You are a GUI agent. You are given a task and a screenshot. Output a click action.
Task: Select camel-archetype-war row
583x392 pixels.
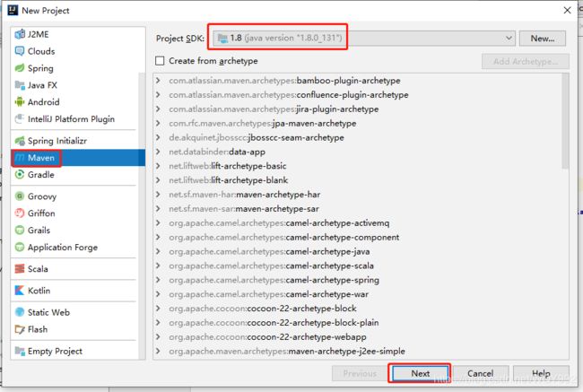coord(357,294)
